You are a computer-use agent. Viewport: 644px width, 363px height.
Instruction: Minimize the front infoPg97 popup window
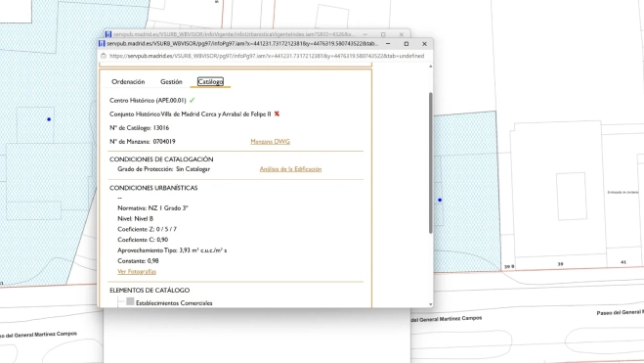coord(388,44)
